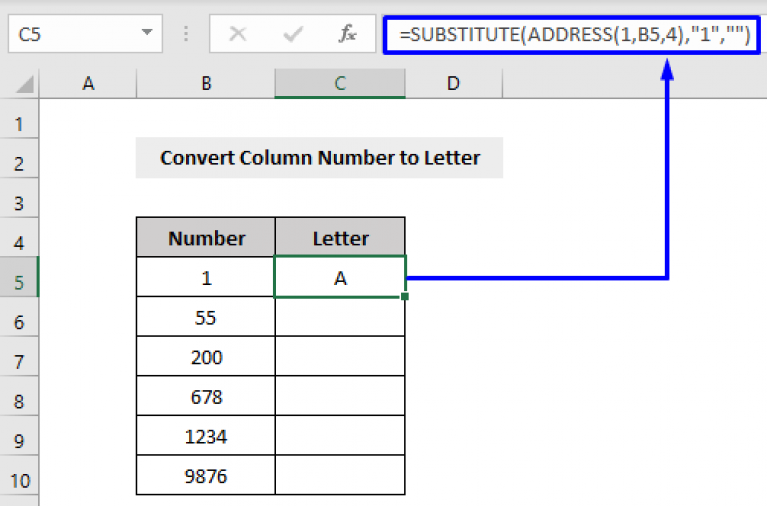Select the cell containing 1234
Viewport: 767px width, 506px height.
pos(206,436)
